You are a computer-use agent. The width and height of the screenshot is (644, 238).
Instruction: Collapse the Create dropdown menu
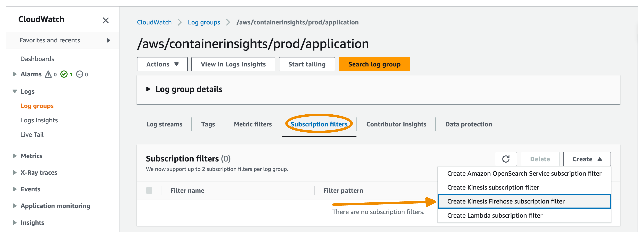[x=587, y=159]
